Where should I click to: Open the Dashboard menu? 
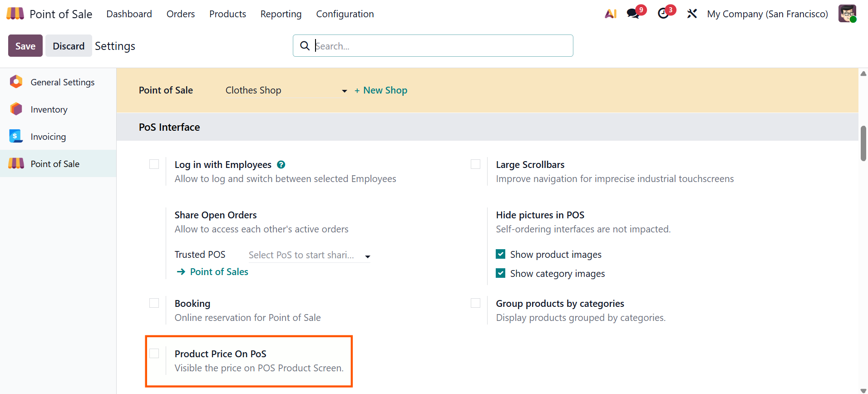point(129,14)
